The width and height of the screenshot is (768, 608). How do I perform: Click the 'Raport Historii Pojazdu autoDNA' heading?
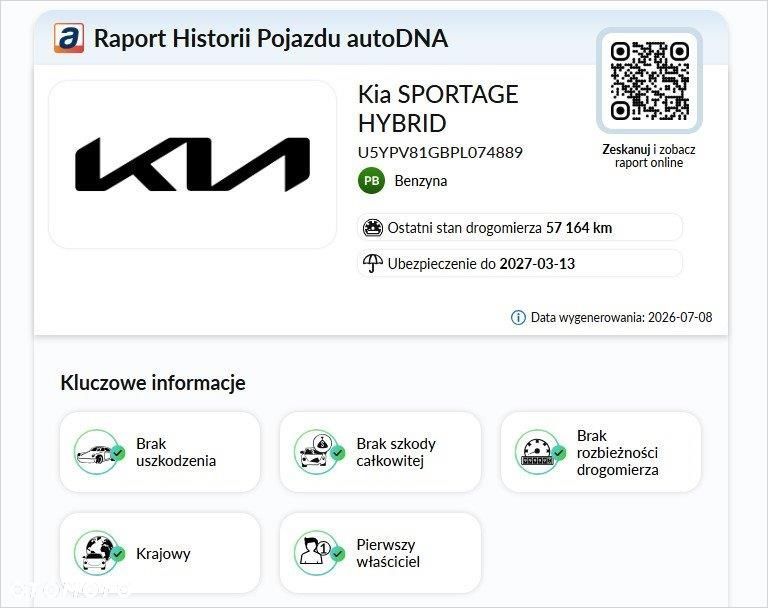point(271,38)
